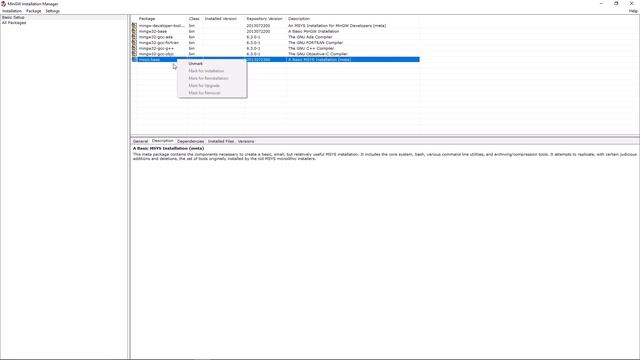Toggle the mingw-developer-toolkit package checkbox
This screenshot has width=640, height=360.
pyautogui.click(x=134, y=25)
